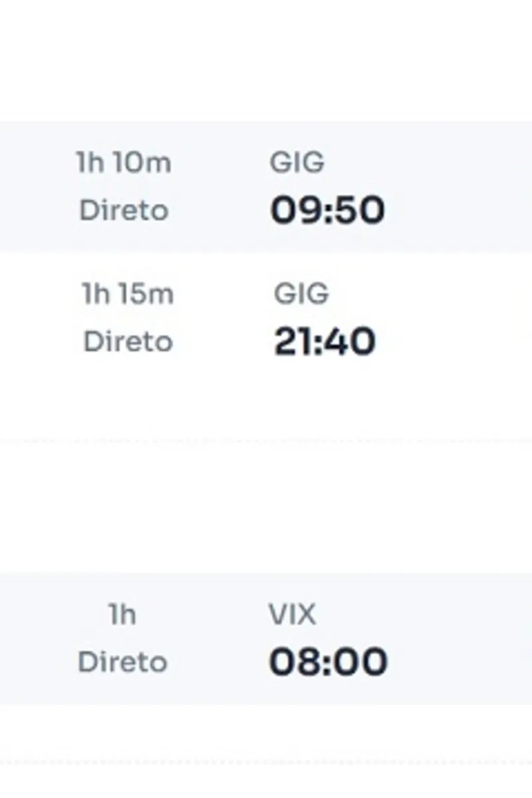
Task: Click the 1h 10m flight duration
Action: [x=124, y=162]
